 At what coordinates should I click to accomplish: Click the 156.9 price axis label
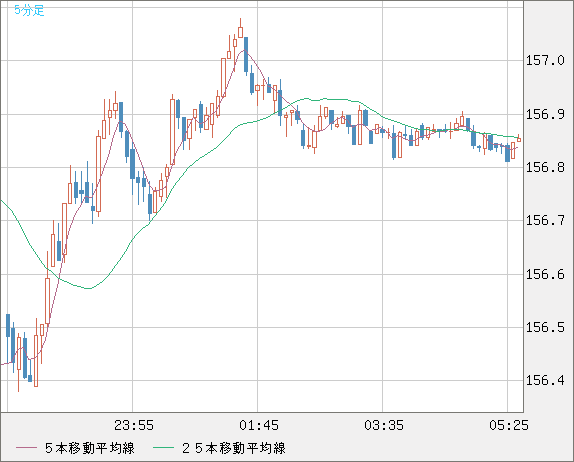tap(545, 115)
